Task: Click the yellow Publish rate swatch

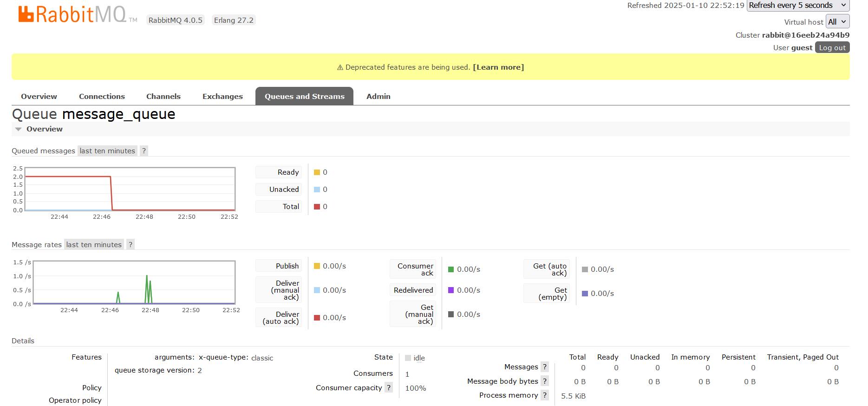Action: (x=317, y=266)
